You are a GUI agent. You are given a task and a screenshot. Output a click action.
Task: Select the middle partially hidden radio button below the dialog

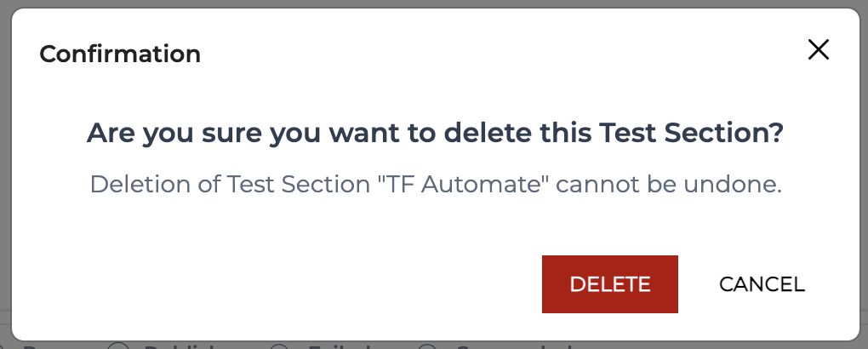pos(280,346)
